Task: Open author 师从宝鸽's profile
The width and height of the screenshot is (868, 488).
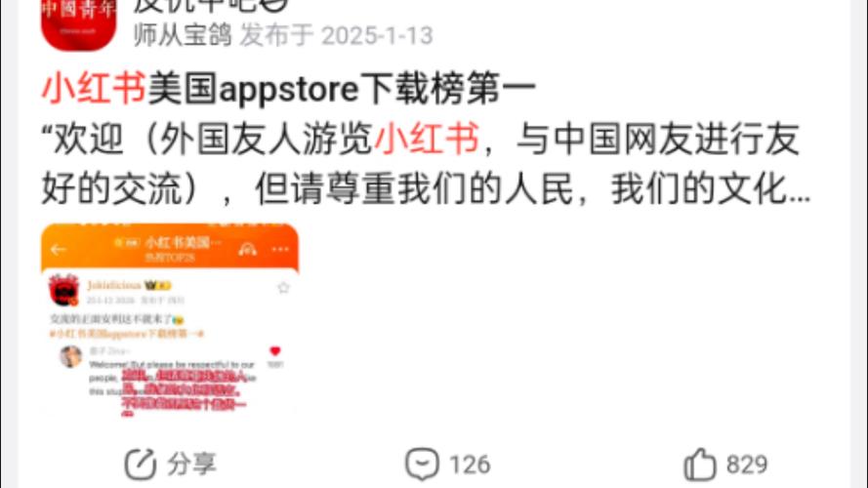Action: click(183, 35)
